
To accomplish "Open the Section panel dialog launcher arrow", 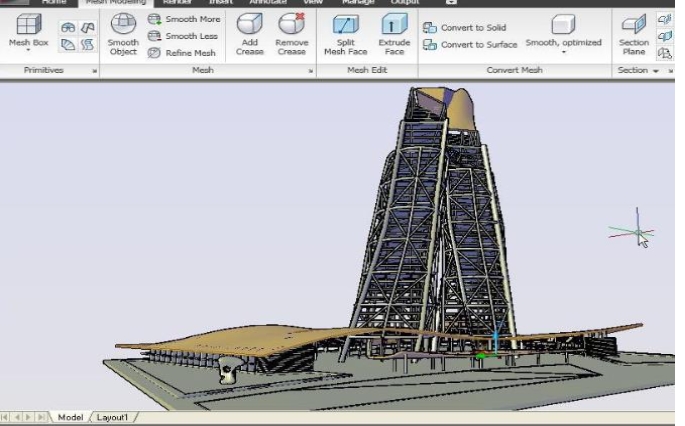I will 671,71.
